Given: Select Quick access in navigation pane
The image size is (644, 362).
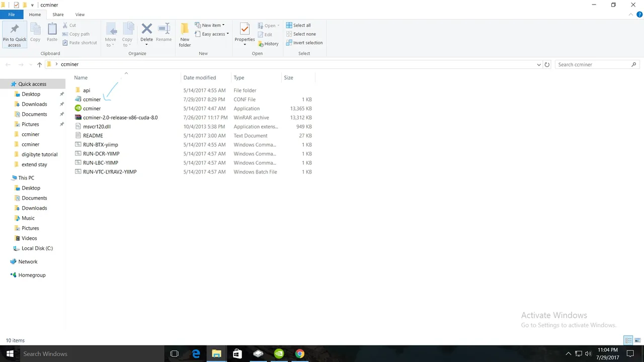Looking at the screenshot, I should (33, 84).
